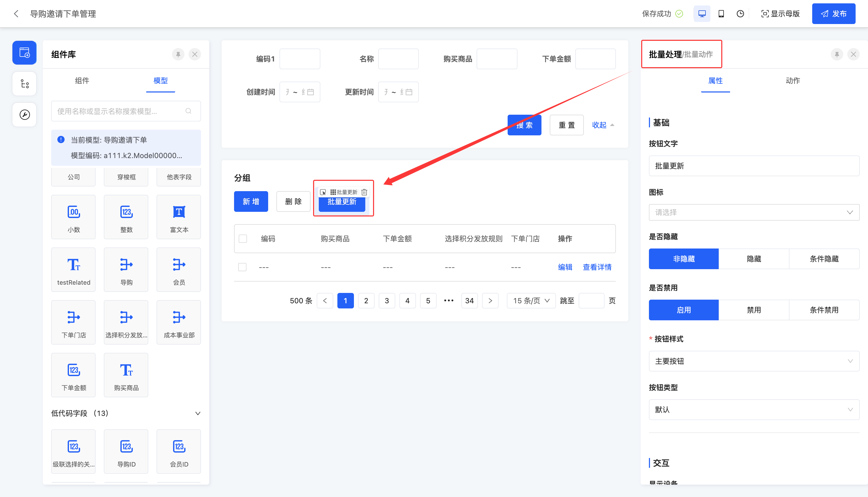Go to page 3 in pagination
Viewport: 868px width, 497px height.
pyautogui.click(x=387, y=301)
